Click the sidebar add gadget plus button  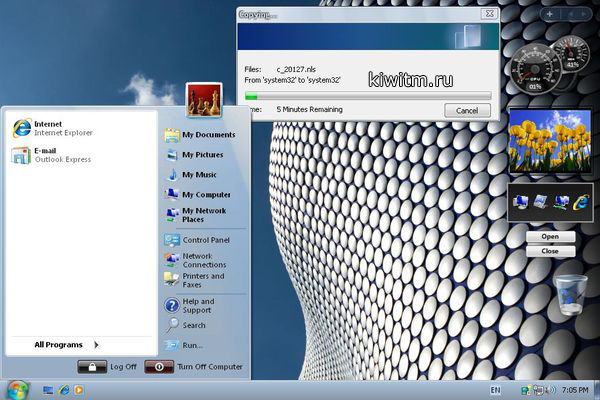(549, 14)
